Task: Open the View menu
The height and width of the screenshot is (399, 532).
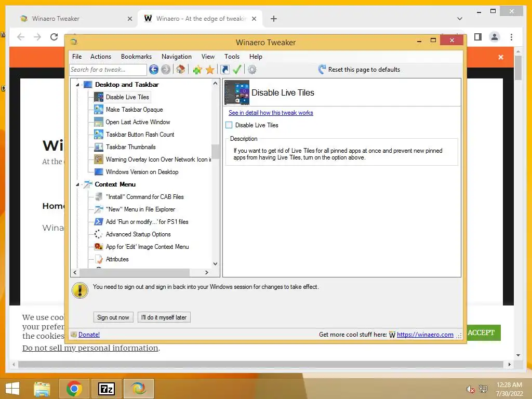Action: 208,57
